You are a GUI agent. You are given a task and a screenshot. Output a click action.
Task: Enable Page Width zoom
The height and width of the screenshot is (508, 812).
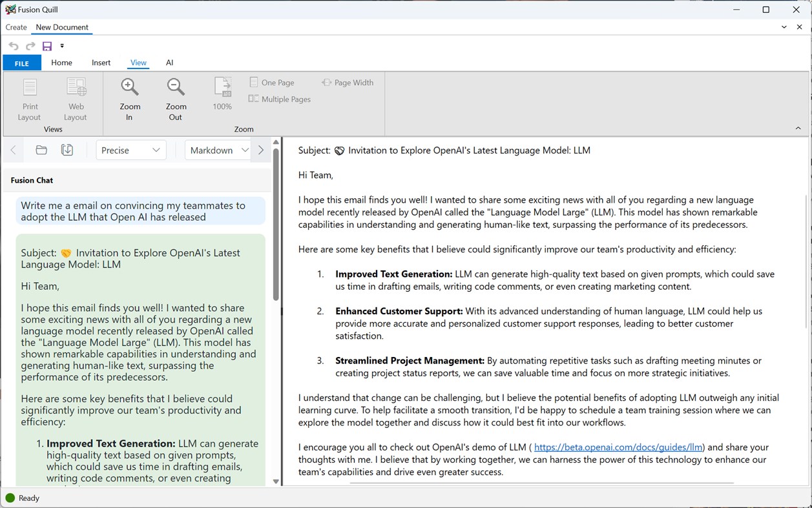(x=347, y=82)
